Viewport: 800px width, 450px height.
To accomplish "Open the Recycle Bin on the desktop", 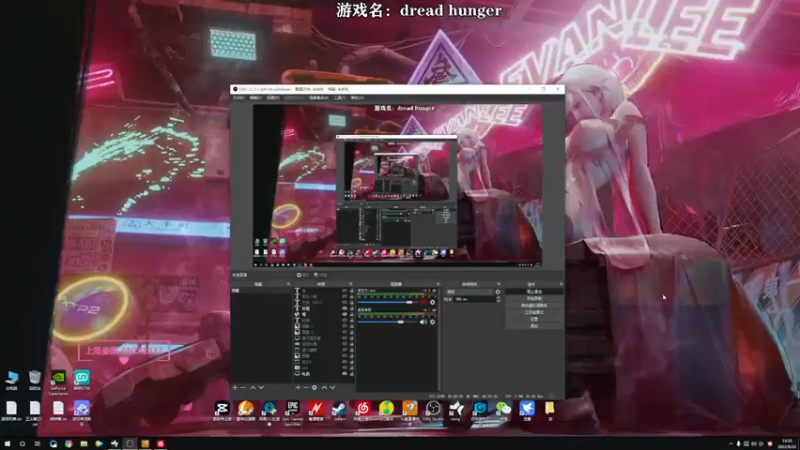I will point(35,380).
